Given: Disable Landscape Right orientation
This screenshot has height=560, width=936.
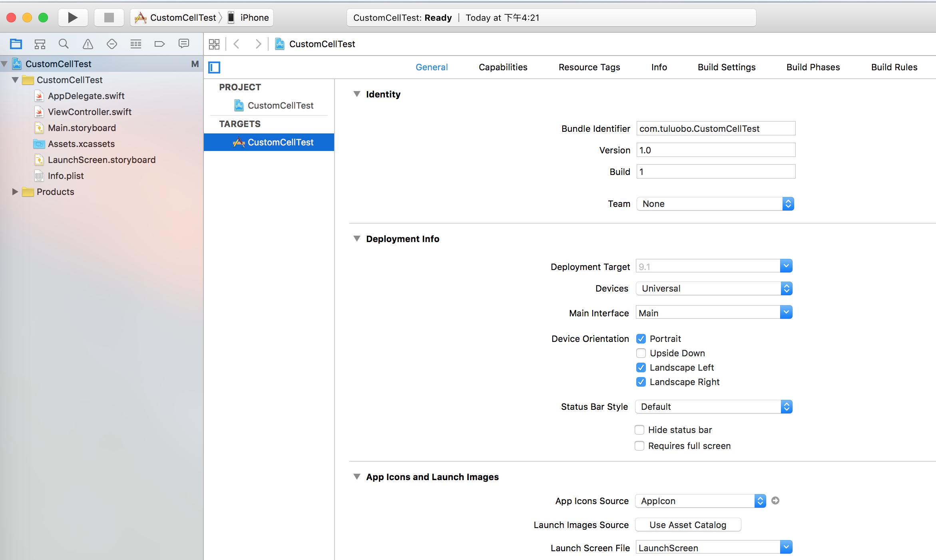Looking at the screenshot, I should click(641, 382).
